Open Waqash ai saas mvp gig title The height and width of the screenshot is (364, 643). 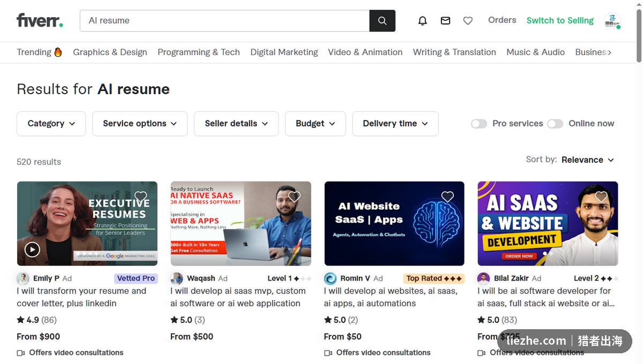tap(238, 297)
